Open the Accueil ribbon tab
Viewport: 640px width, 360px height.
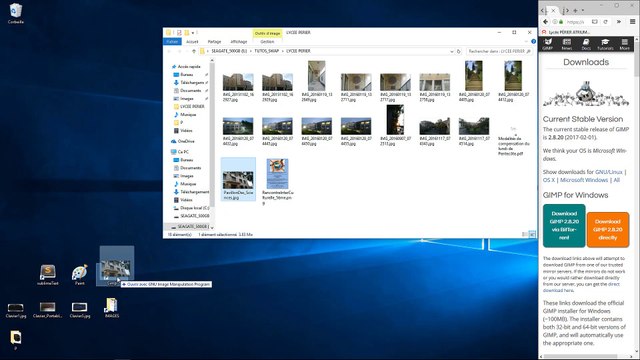(x=192, y=42)
